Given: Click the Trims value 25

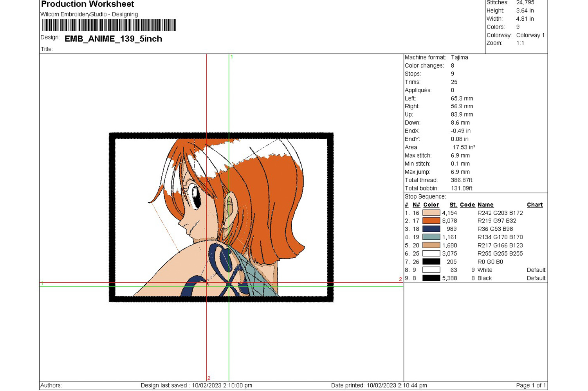Looking at the screenshot, I should 454,82.
